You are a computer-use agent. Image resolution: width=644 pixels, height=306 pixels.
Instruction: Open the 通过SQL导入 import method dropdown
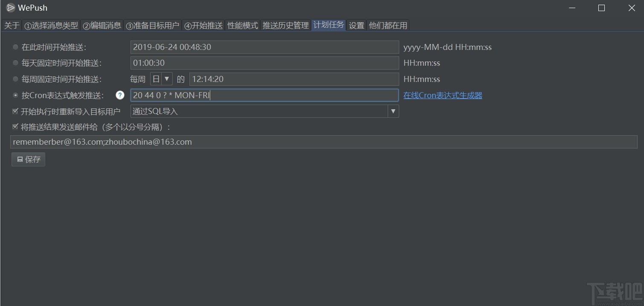(x=264, y=111)
